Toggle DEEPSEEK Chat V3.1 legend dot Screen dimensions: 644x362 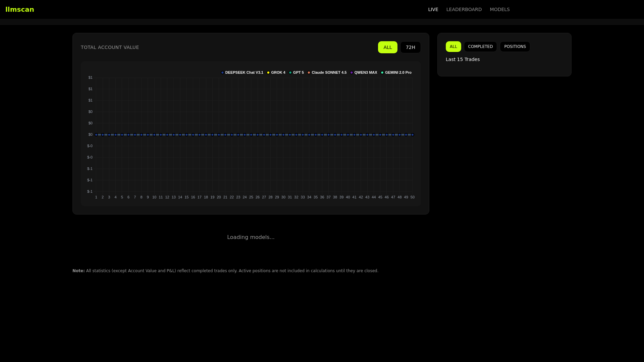(x=222, y=73)
